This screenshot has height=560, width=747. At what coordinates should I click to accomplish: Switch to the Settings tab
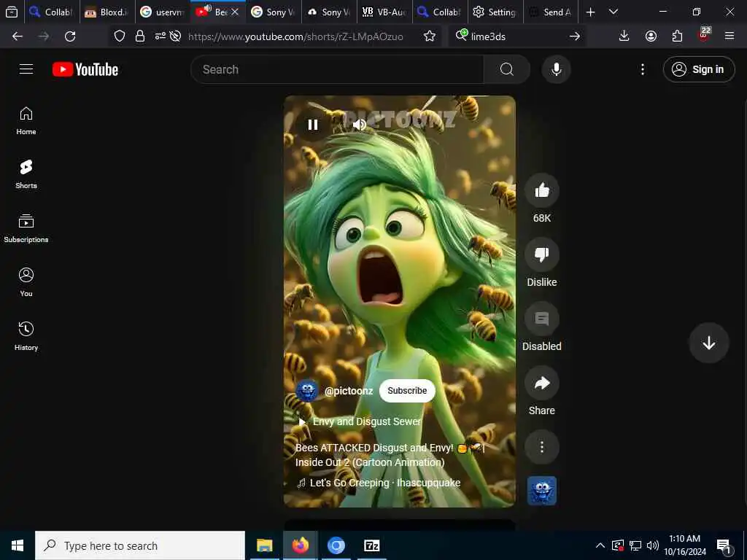(495, 12)
